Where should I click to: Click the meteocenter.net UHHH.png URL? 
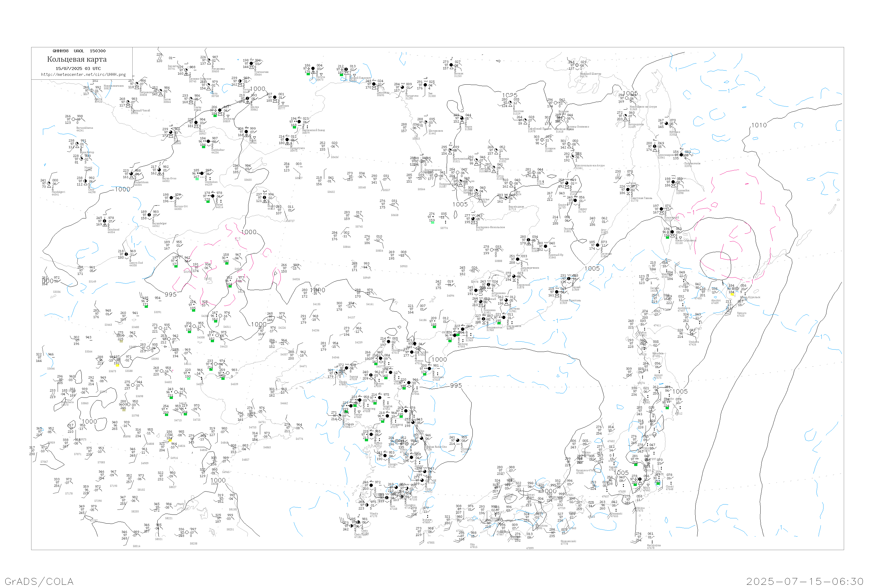83,75
